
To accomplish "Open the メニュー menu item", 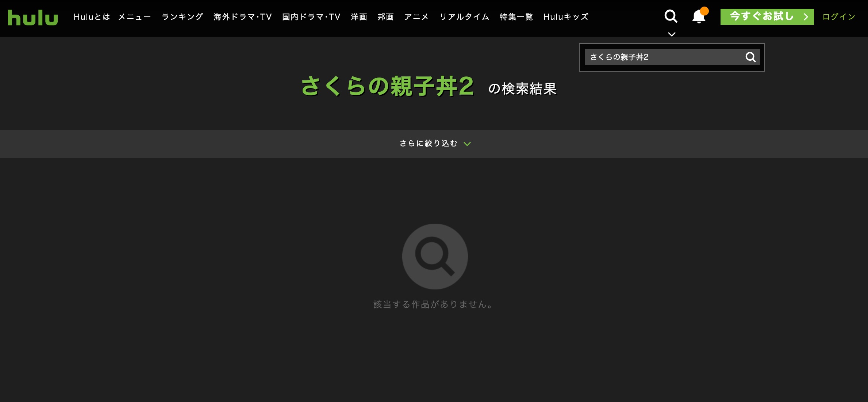I will coord(134,17).
